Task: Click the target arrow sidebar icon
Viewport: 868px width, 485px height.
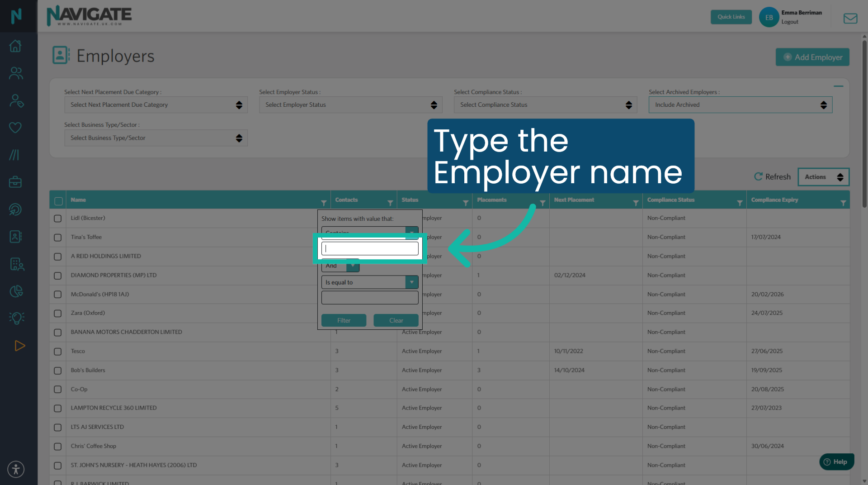Action: 15,209
